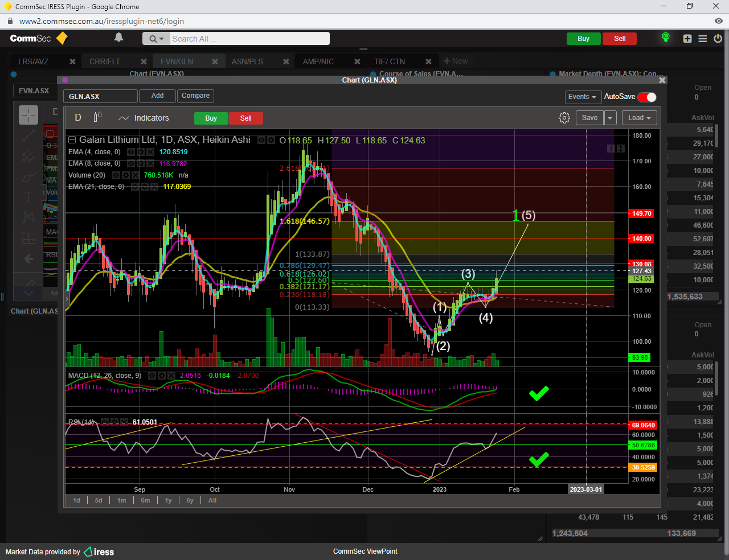This screenshot has height=560, width=729.
Task: Add a new workspace tab
Action: pos(456,61)
